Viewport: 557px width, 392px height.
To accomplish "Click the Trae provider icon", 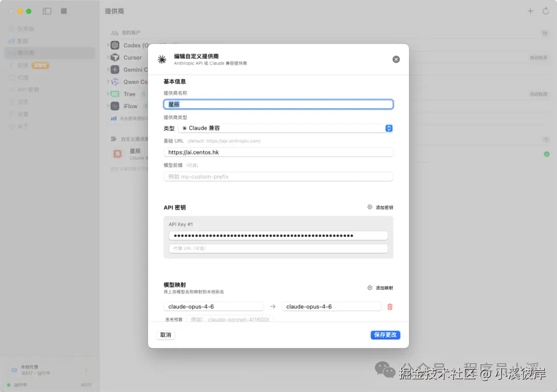I will (114, 94).
